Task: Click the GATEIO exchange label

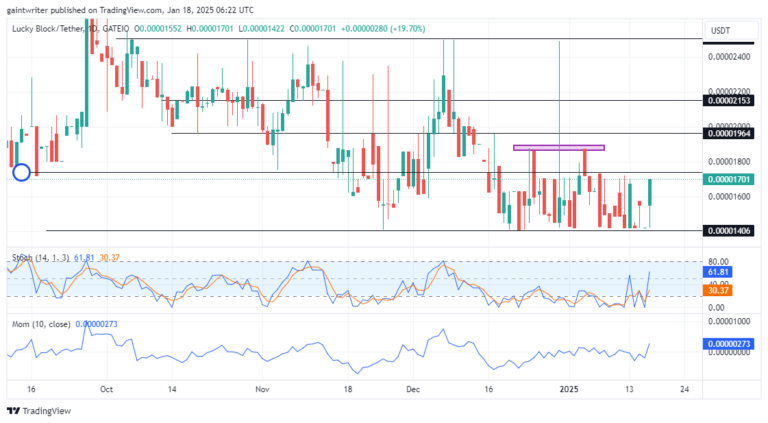Action: [116, 29]
